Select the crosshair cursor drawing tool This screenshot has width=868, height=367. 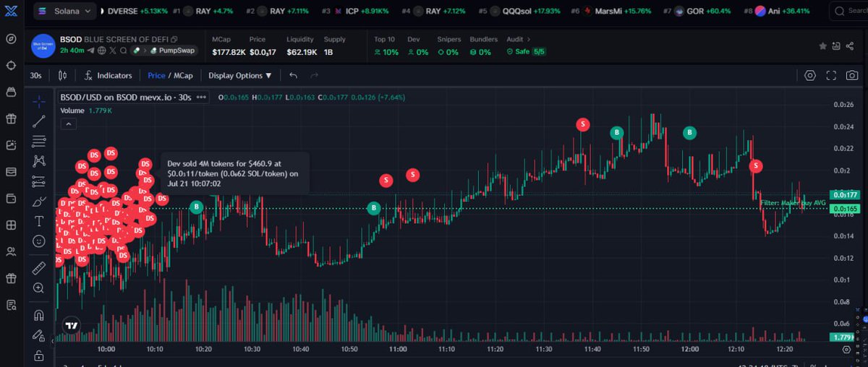(39, 101)
